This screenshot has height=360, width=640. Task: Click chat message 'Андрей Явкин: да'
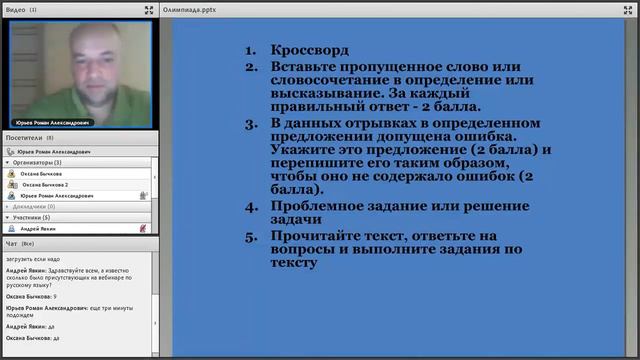tap(30, 327)
